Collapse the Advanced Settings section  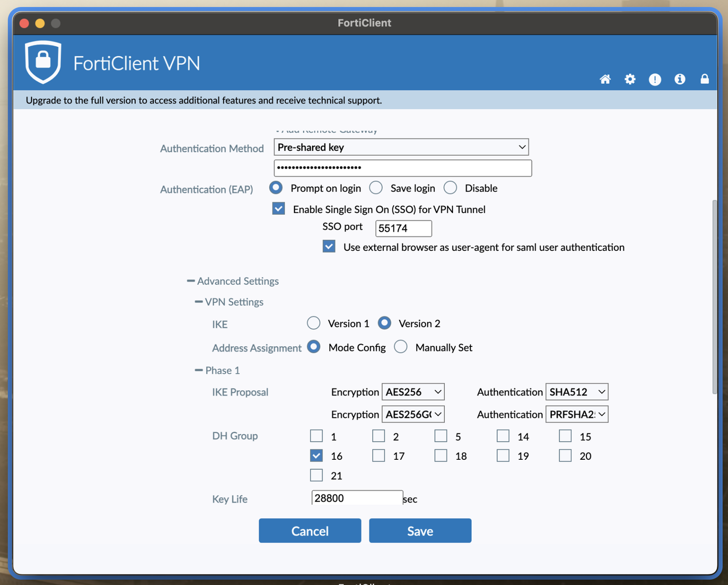tap(233, 281)
